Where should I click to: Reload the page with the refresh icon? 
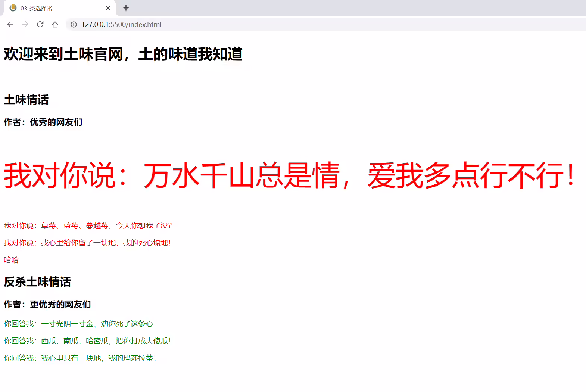(40, 24)
